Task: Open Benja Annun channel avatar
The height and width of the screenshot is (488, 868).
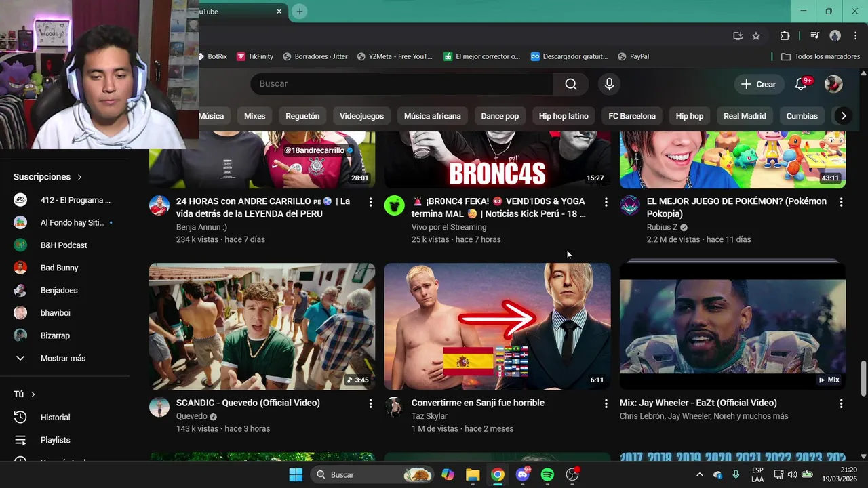Action: pyautogui.click(x=159, y=205)
